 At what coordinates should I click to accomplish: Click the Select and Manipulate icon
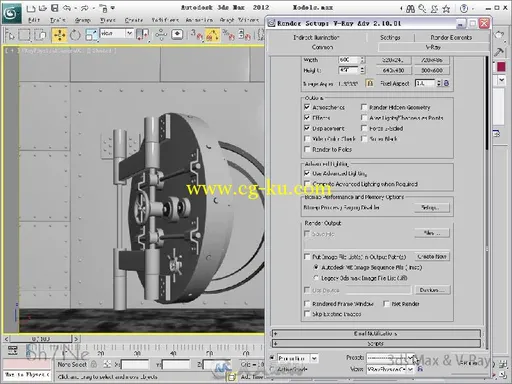(x=161, y=35)
